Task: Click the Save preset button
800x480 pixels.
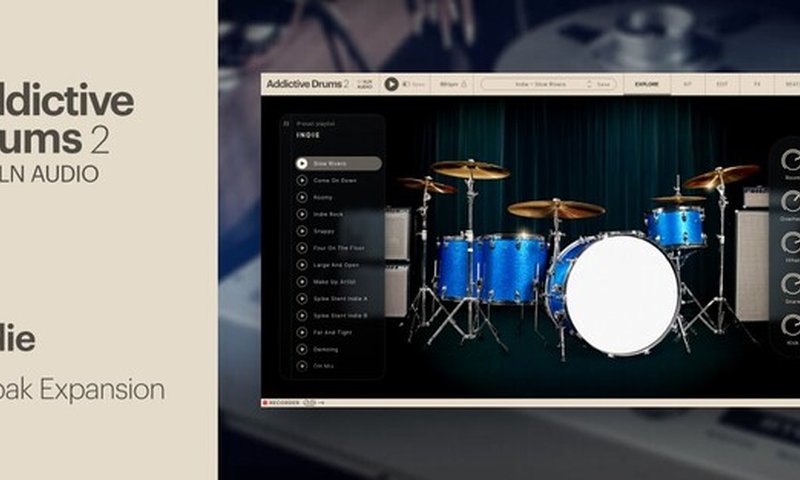Action: 604,85
